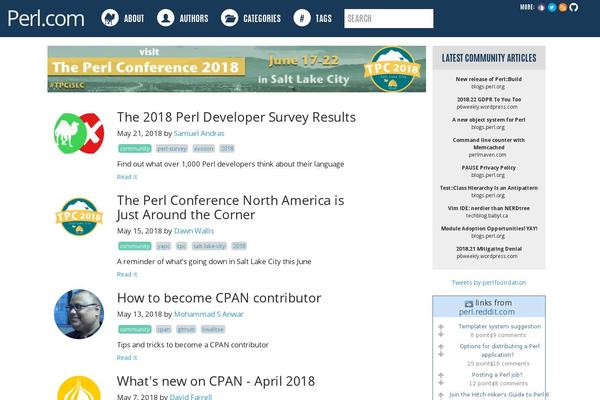600x400 pixels.
Task: Focus the Search input field
Action: point(388,18)
